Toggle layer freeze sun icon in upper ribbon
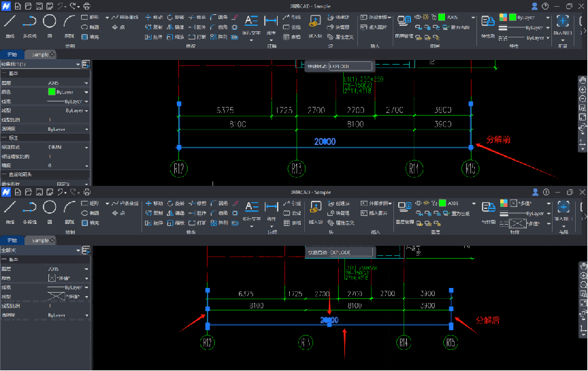Image resolution: width=588 pixels, height=371 pixels. point(426,16)
